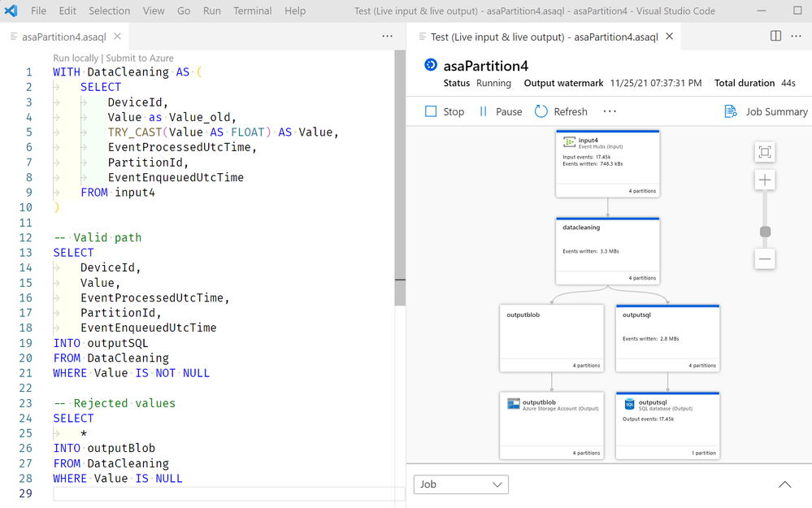Click the text 'WITH' on line 1
The width and height of the screenshot is (812, 508).
click(x=67, y=72)
